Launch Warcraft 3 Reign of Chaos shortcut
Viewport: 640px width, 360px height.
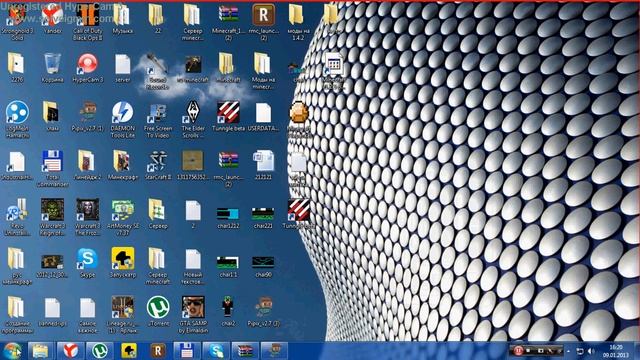[52, 217]
